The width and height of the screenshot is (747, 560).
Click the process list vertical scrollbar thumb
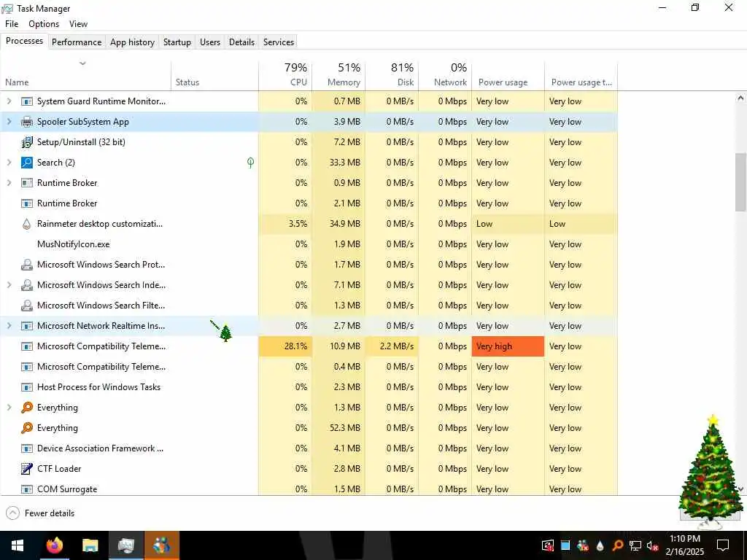point(740,182)
